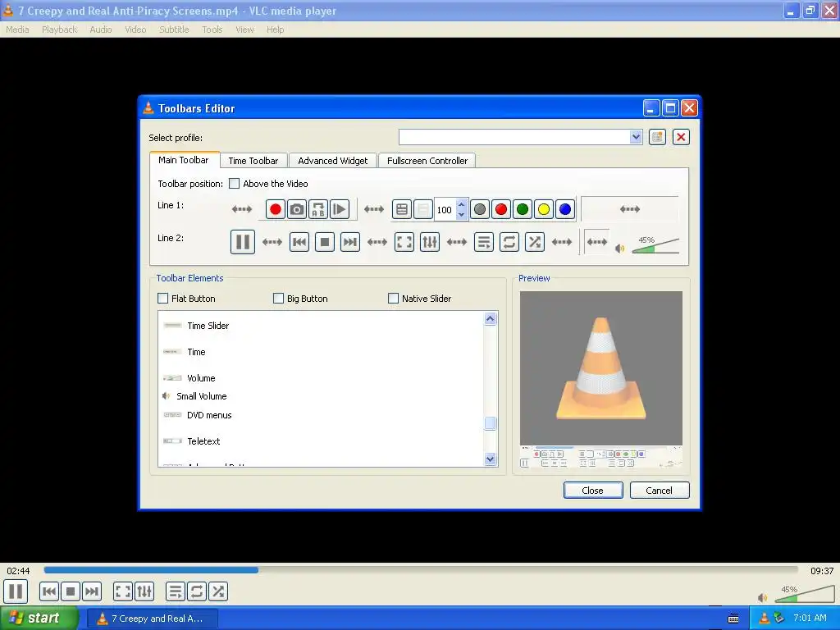The width and height of the screenshot is (840, 630).
Task: Check the Native Slider option
Action: (x=393, y=299)
